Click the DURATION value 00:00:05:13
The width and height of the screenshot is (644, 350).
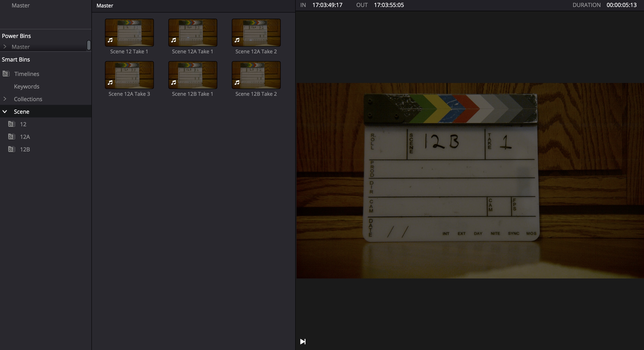(622, 5)
